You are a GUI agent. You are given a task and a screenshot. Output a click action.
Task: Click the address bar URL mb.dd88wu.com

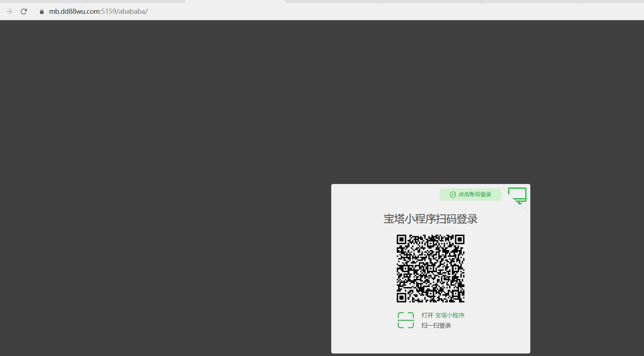click(x=98, y=12)
